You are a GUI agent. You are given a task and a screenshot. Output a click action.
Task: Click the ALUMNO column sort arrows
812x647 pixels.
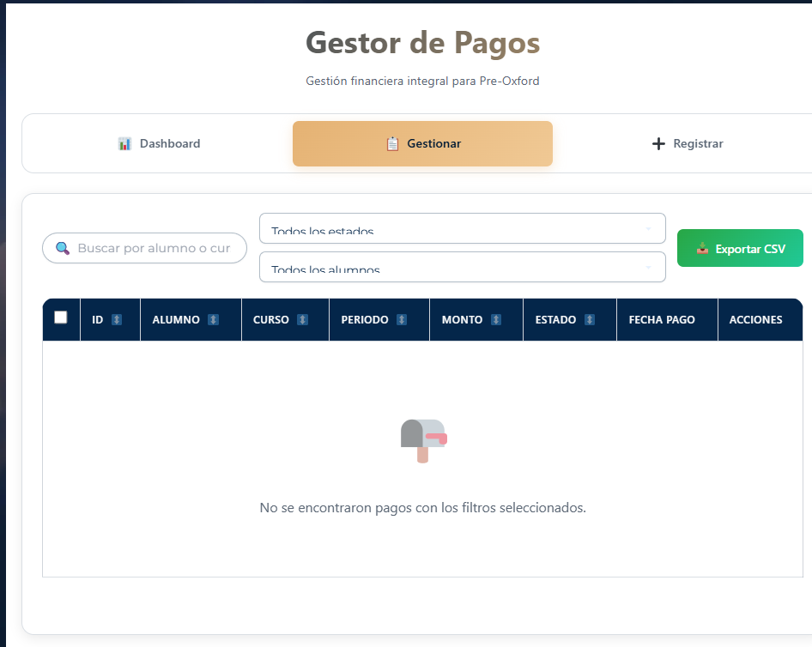coord(213,319)
